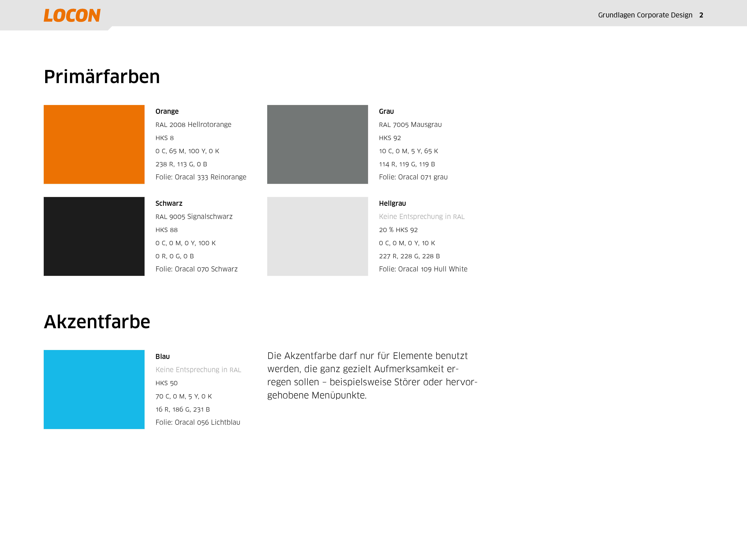Click '227 R, 228 G, 228 B' value
747x560 pixels.
point(409,256)
